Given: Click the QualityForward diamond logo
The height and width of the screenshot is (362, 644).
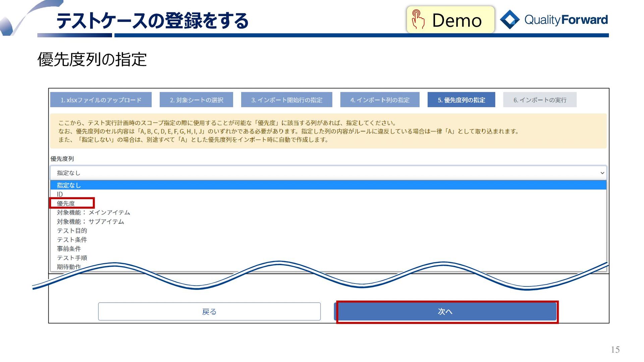Looking at the screenshot, I should click(509, 19).
